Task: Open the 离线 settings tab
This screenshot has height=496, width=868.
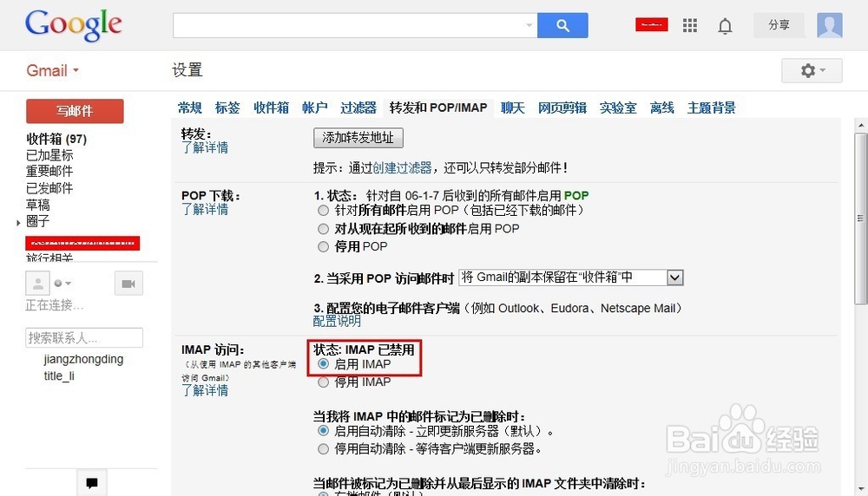Action: click(x=661, y=108)
